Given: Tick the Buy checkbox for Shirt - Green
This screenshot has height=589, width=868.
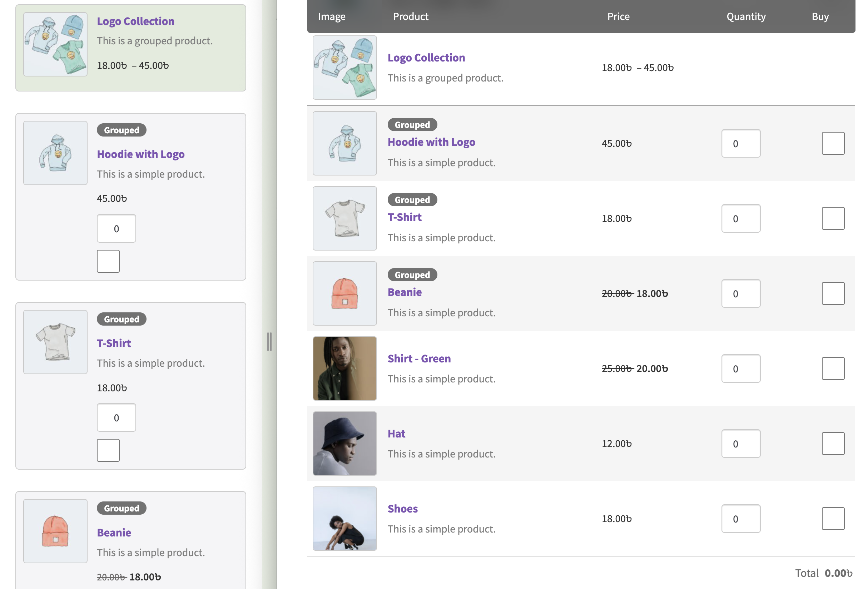Looking at the screenshot, I should pyautogui.click(x=833, y=368).
